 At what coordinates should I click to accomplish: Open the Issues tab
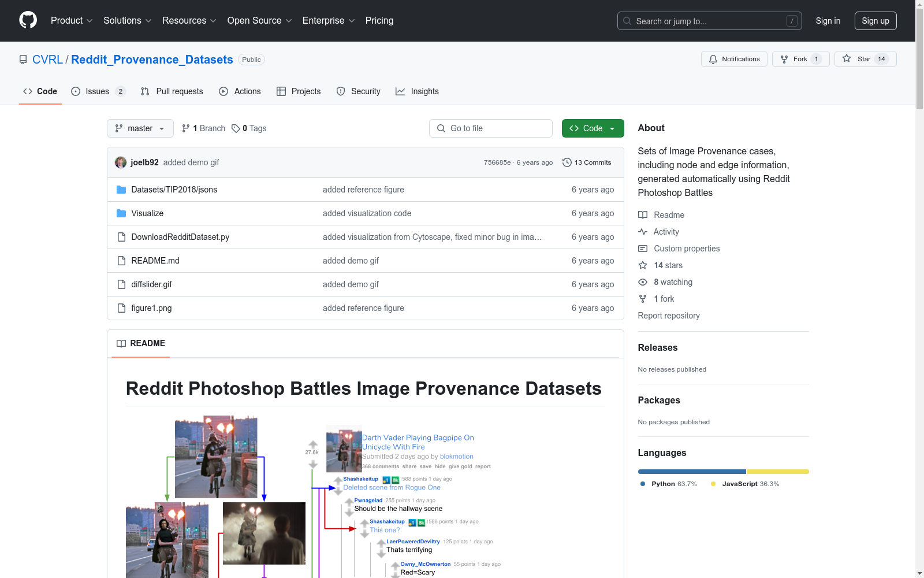point(98,91)
